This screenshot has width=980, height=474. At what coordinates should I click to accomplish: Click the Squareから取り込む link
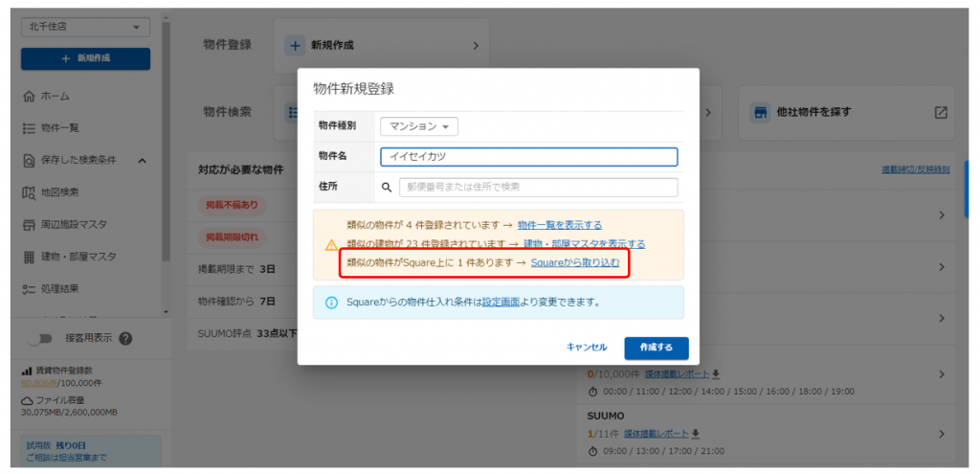click(575, 262)
